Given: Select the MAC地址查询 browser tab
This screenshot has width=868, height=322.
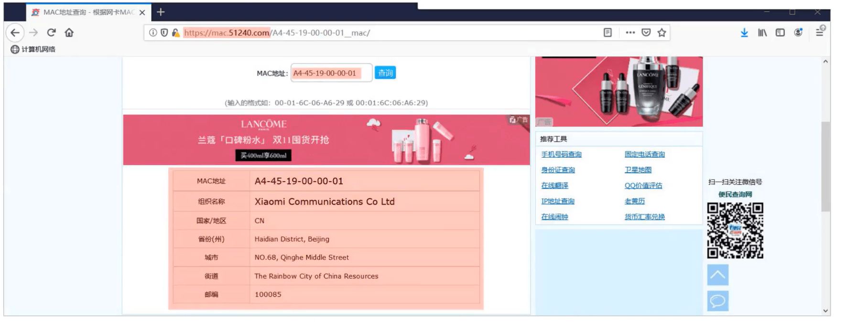Looking at the screenshot, I should [x=88, y=12].
